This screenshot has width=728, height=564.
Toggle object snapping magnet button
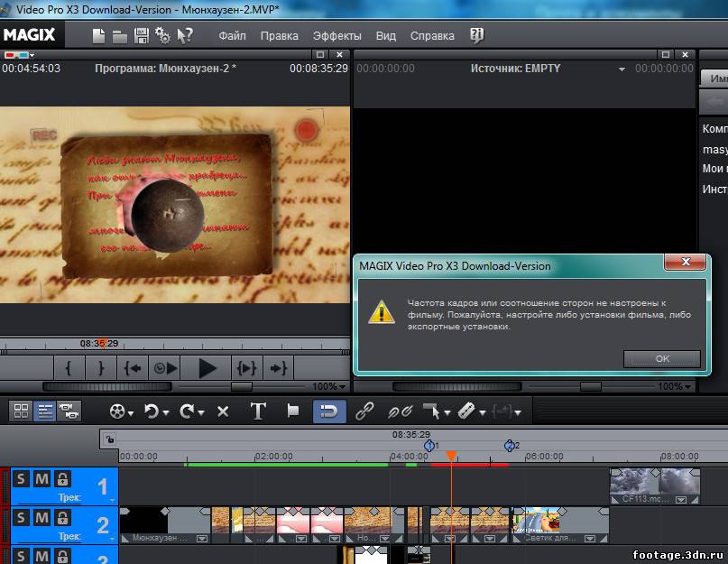329,411
